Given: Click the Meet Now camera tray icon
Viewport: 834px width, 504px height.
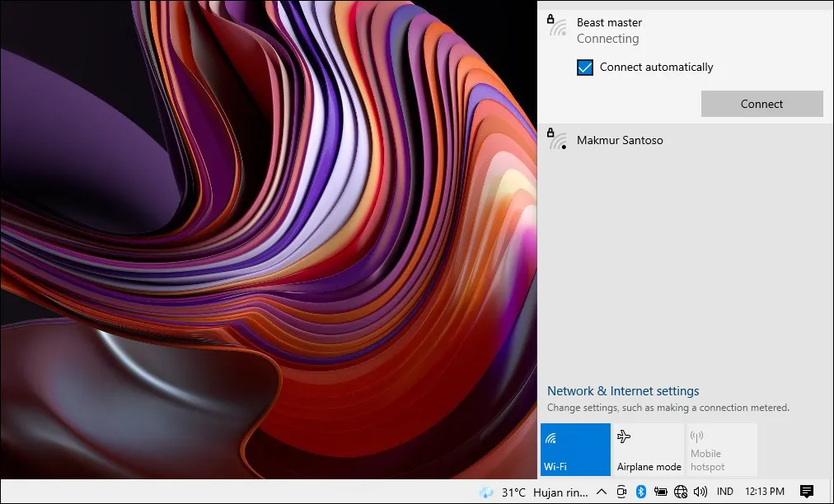Looking at the screenshot, I should [x=621, y=492].
